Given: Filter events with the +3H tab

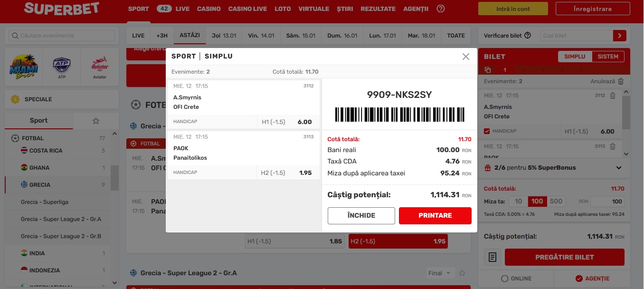Looking at the screenshot, I should point(162,36).
